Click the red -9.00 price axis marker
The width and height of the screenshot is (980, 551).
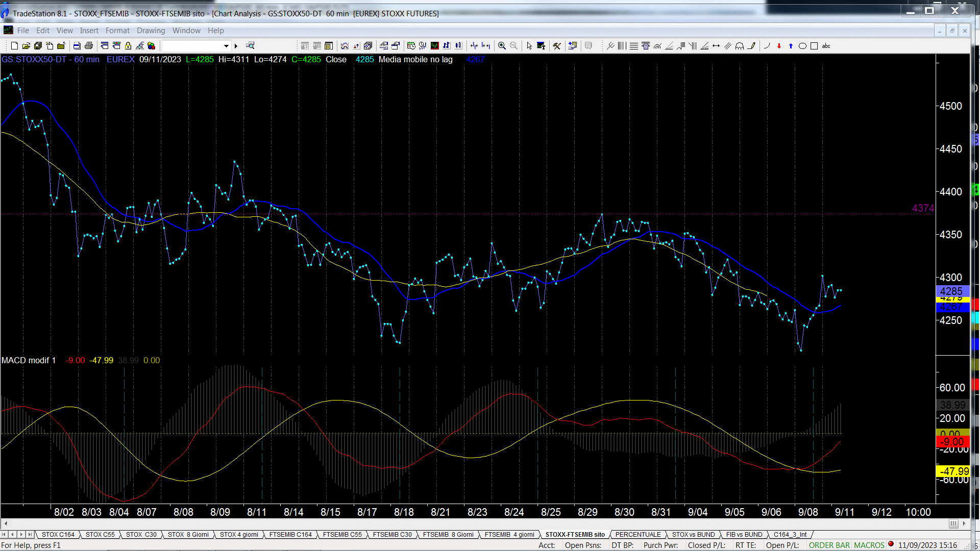click(952, 442)
